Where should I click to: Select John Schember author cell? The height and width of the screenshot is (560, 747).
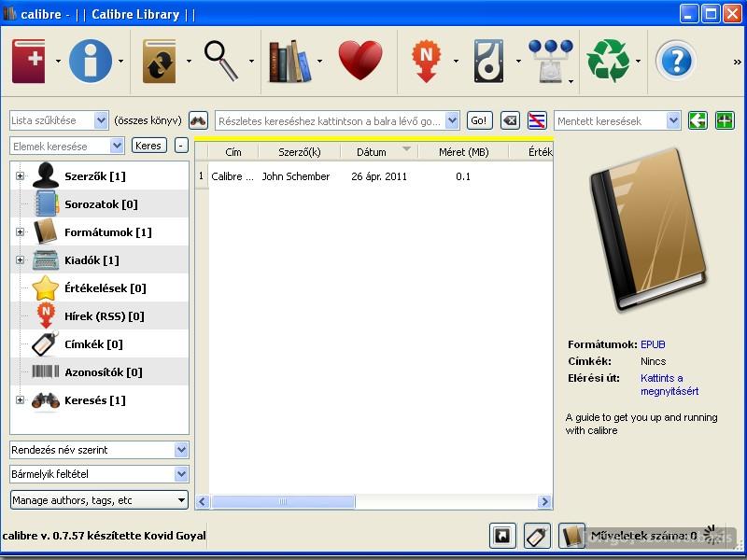296,176
